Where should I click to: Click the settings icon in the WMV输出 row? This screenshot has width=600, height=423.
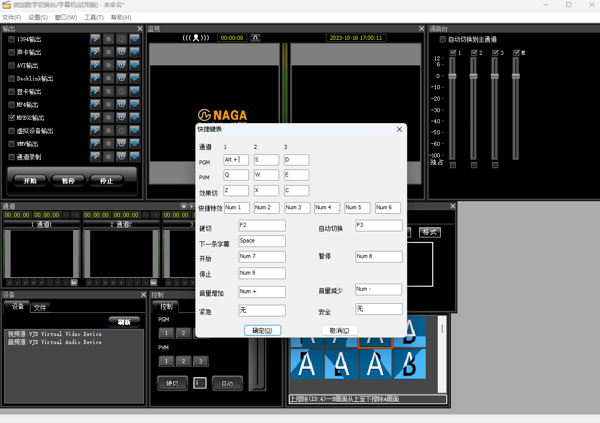click(x=135, y=144)
